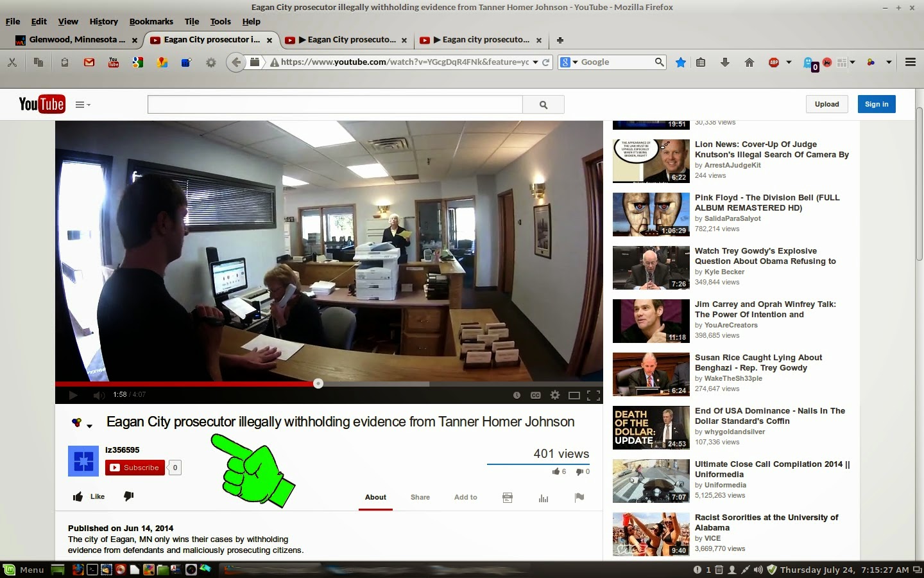Open Ultimate Close Call Compilation 2014 link

tap(773, 469)
